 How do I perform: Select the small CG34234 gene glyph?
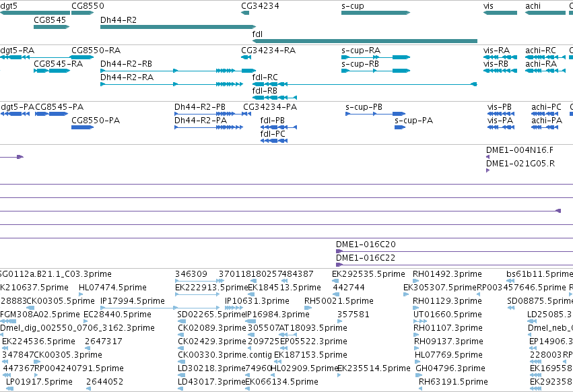pyautogui.click(x=245, y=13)
